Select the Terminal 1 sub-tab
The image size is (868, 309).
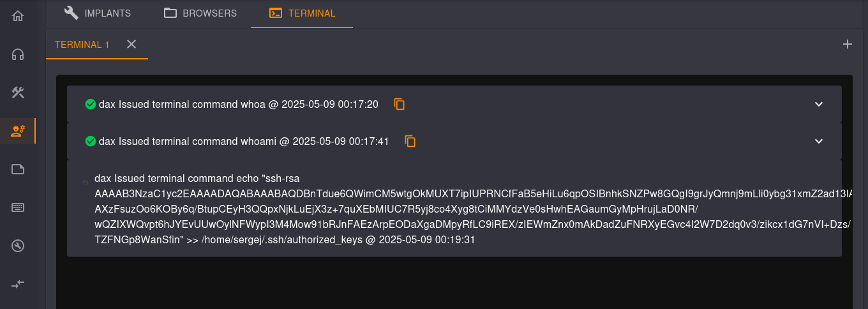tap(82, 45)
